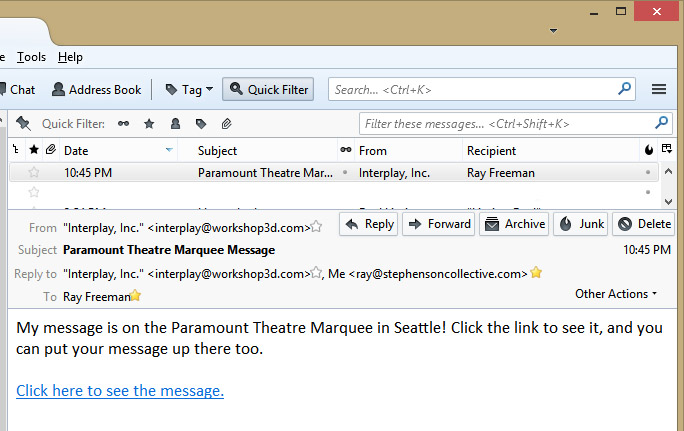Star the Paramount Theatre Marquee message row

pyautogui.click(x=33, y=173)
